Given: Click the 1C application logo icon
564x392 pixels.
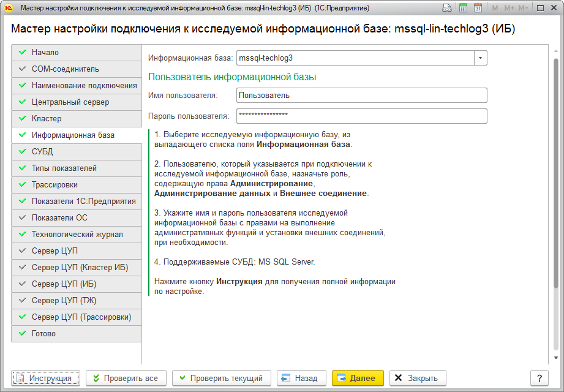Looking at the screenshot, I should coord(9,8).
